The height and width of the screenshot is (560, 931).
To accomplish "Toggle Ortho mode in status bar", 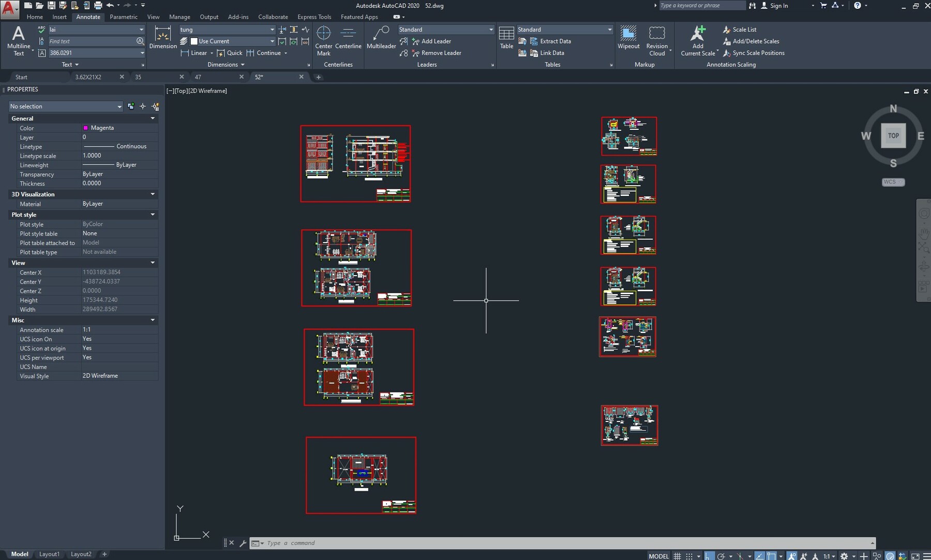I will [x=709, y=555].
